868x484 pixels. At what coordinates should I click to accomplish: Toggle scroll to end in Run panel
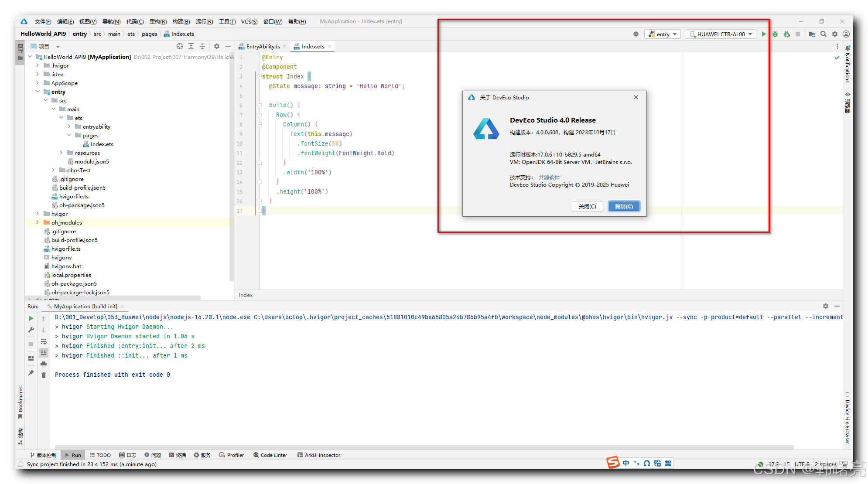click(44, 352)
